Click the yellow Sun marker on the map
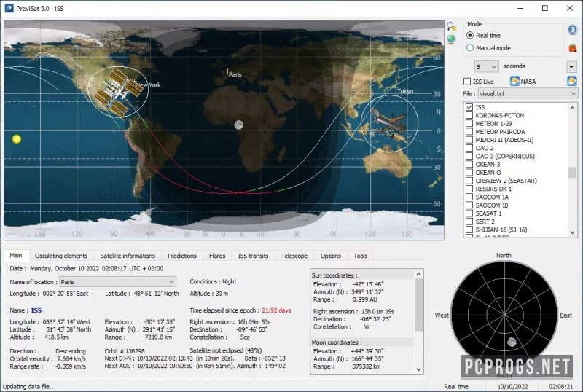The height and width of the screenshot is (392, 583). pos(16,139)
